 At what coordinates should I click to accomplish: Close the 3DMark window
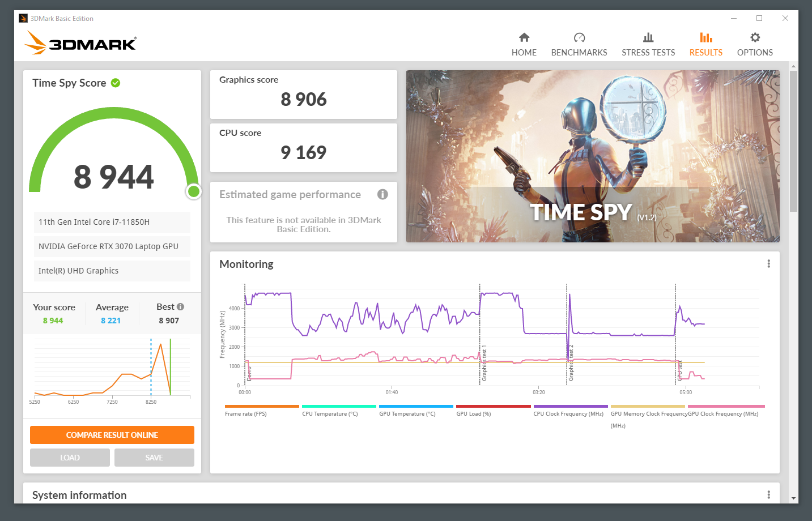click(785, 18)
